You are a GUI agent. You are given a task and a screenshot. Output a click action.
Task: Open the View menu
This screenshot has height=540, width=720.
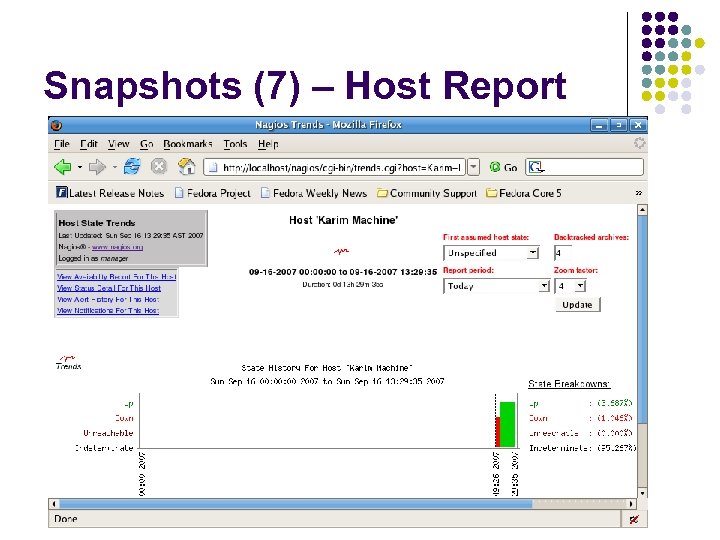(x=118, y=144)
